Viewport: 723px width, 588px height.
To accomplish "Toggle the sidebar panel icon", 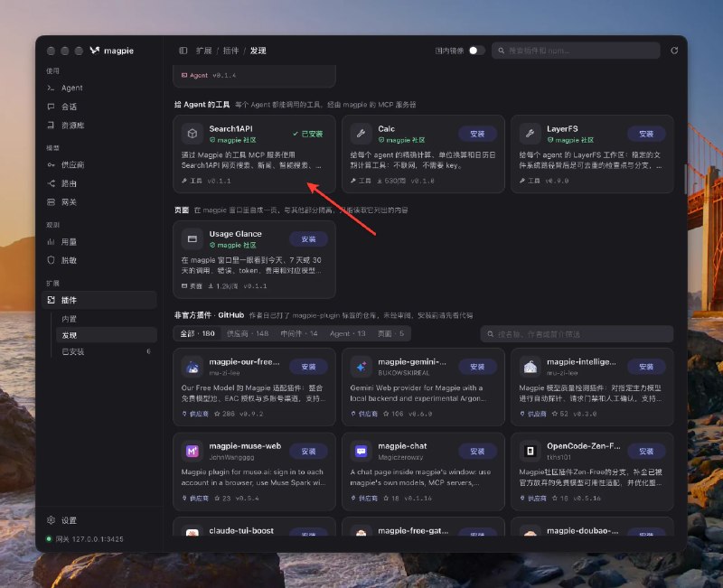I will tap(183, 51).
